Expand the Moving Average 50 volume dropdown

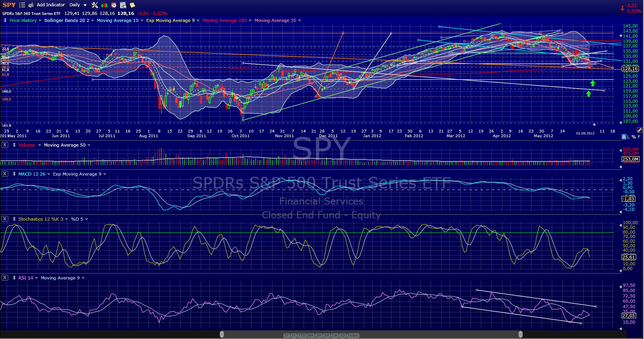pos(89,145)
